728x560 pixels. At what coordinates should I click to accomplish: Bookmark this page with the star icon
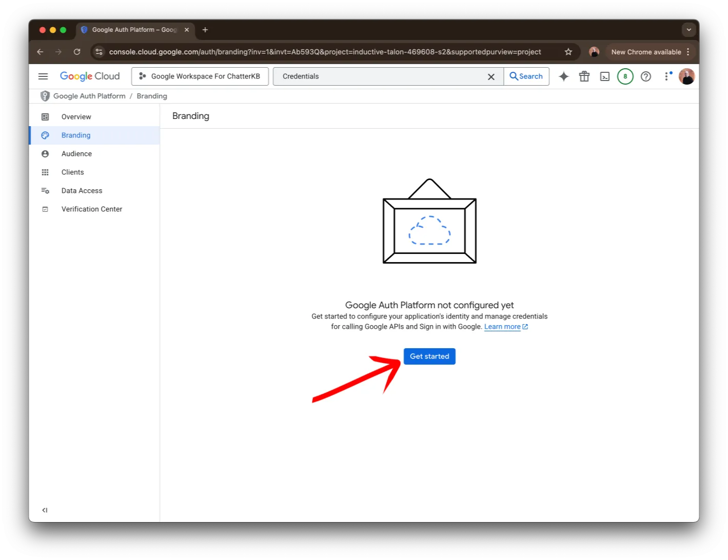pos(568,52)
